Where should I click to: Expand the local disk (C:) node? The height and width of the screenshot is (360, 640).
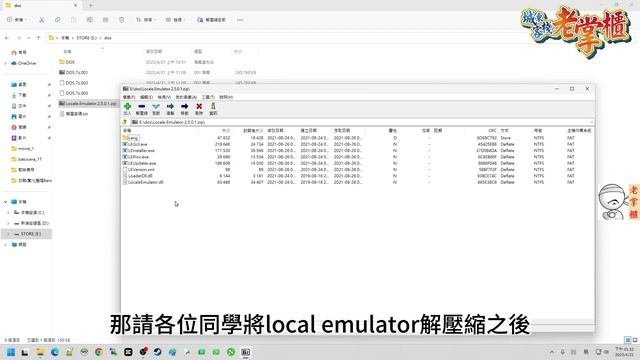pyautogui.click(x=8, y=213)
